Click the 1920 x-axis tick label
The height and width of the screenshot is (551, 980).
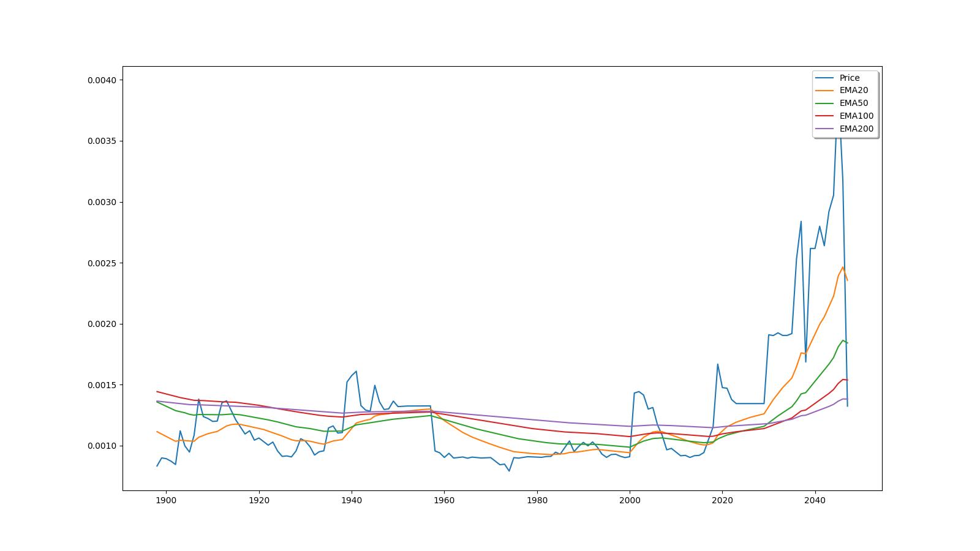click(x=259, y=500)
